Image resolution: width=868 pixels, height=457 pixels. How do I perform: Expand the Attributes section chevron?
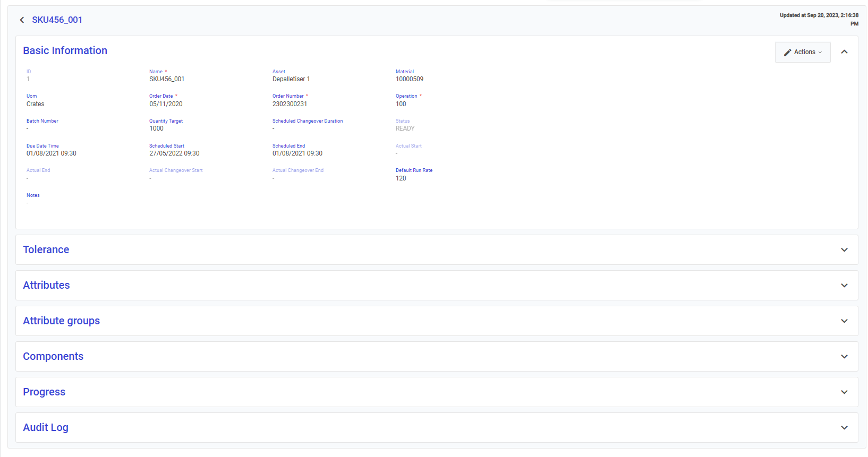tap(844, 286)
